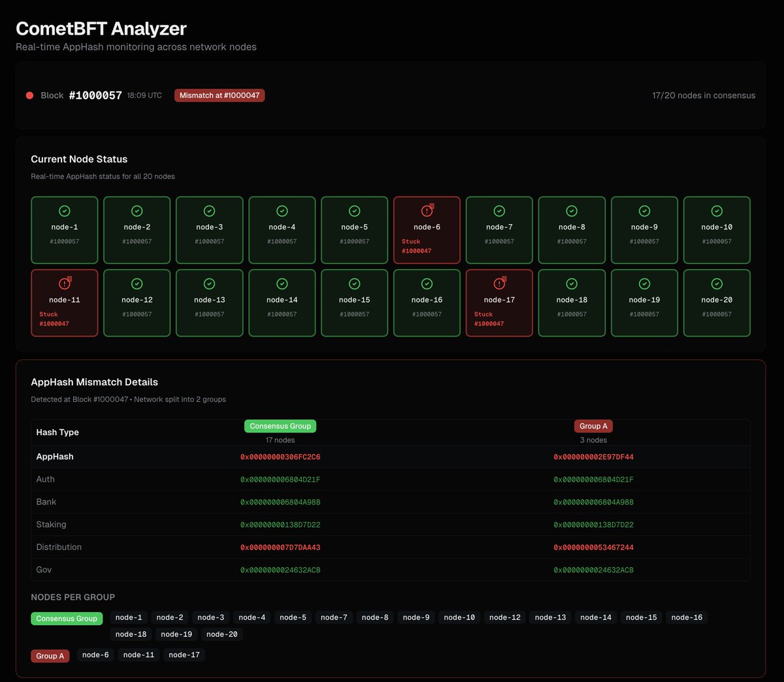
Task: Click the check icon on node-8 card
Action: (572, 211)
